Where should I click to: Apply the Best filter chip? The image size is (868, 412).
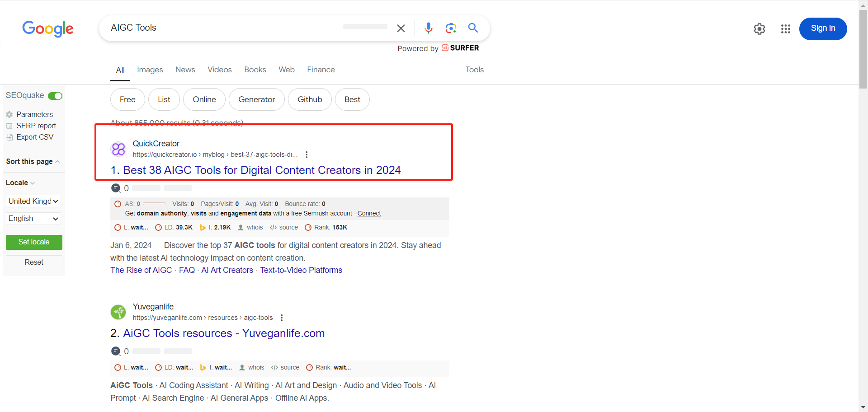[352, 99]
